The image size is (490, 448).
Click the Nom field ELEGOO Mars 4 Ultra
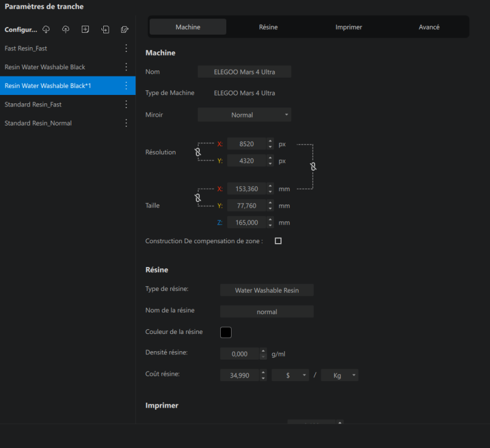pyautogui.click(x=244, y=72)
